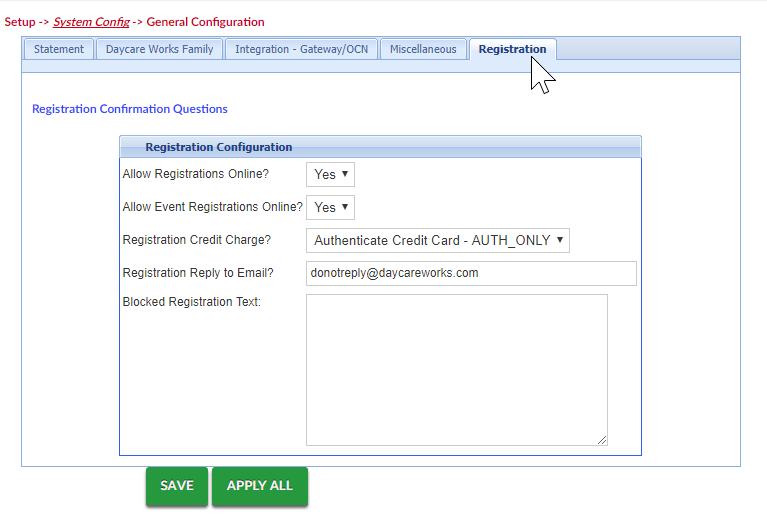Click the Setup breadcrumb text
Image resolution: width=767 pixels, height=521 pixels.
point(20,21)
